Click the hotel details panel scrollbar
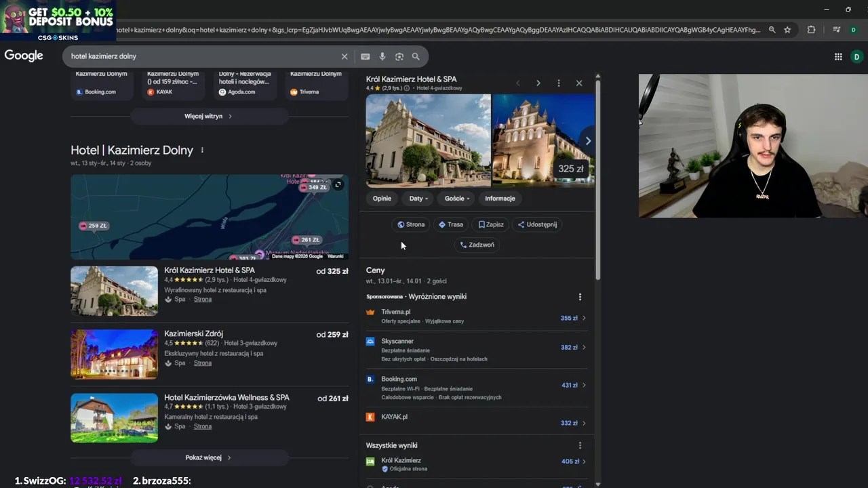The image size is (868, 488). click(597, 180)
